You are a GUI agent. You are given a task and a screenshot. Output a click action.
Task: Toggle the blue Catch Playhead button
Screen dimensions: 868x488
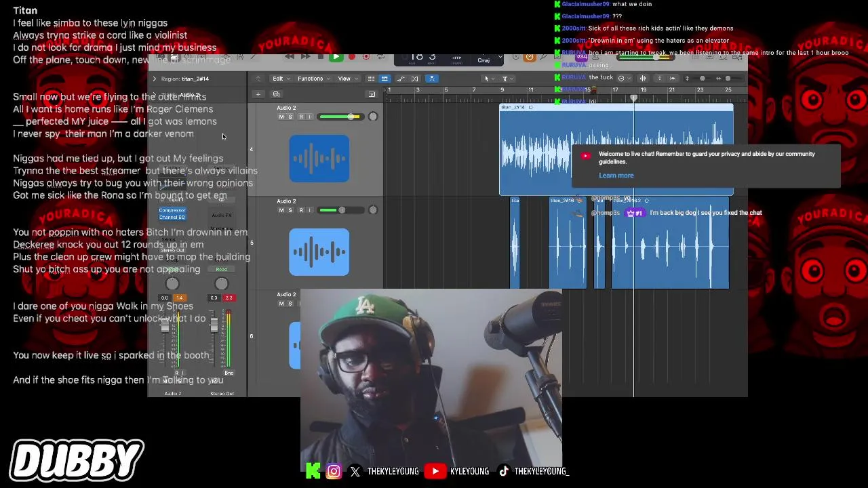[431, 79]
